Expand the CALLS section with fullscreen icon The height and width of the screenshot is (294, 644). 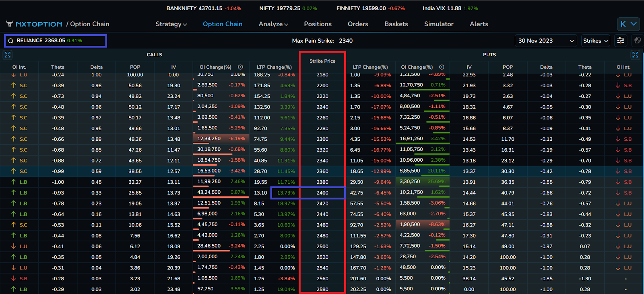8,55
